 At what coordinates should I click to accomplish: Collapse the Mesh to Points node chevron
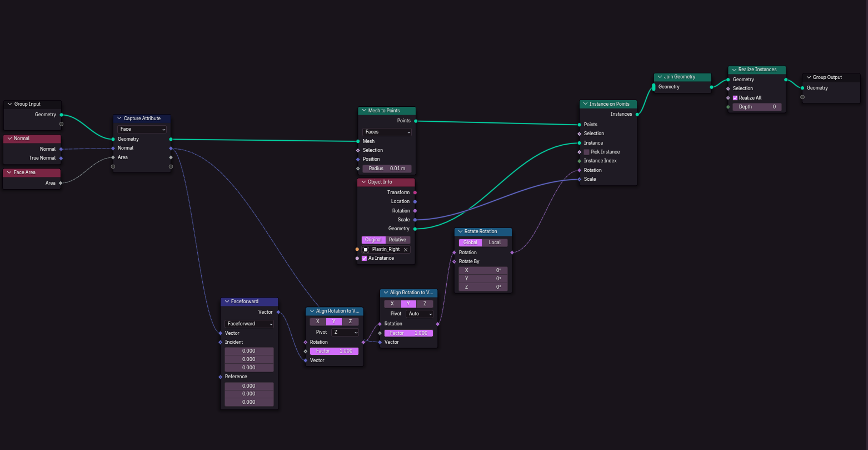[364, 111]
